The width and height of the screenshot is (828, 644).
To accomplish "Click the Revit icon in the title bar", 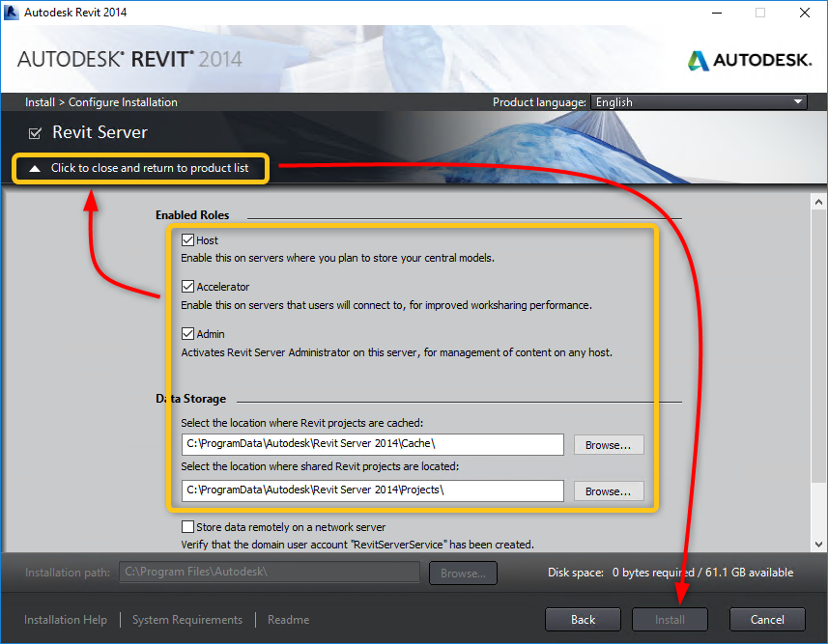I will [x=12, y=12].
